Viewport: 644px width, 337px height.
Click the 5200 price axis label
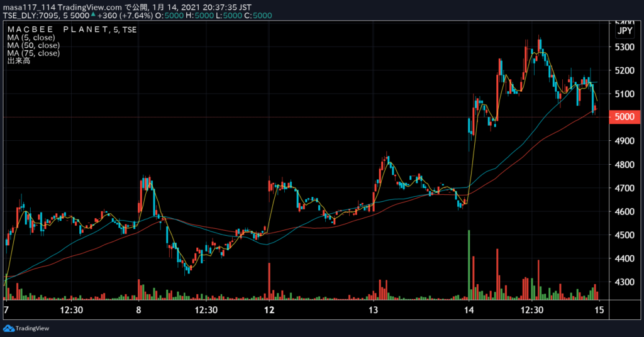625,70
